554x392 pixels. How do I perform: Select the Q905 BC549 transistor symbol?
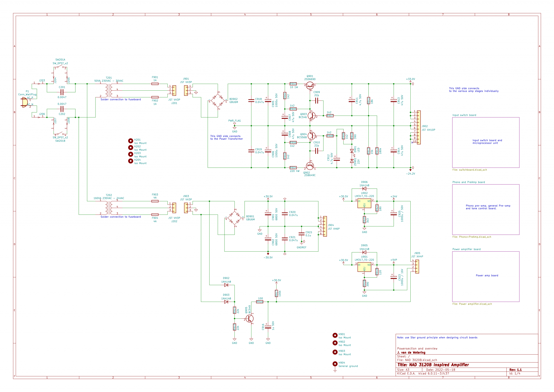click(x=250, y=319)
